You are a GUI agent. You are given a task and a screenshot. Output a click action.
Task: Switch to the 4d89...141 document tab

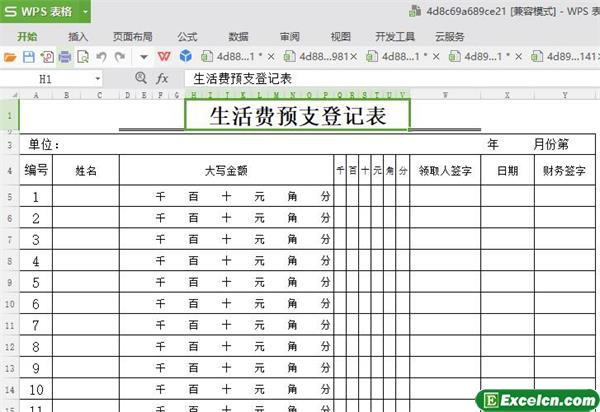coord(565,57)
